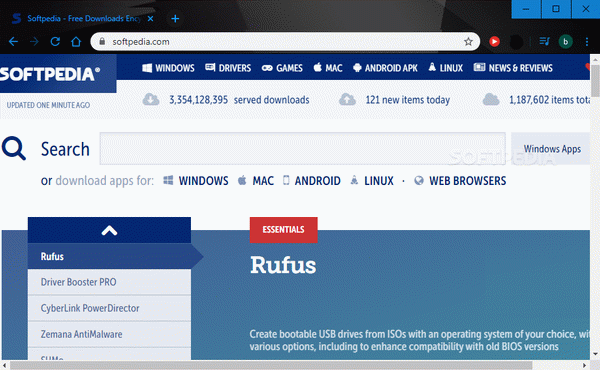The image size is (600, 370).
Task: Click the scrollbar down arrow
Action: pos(595,354)
